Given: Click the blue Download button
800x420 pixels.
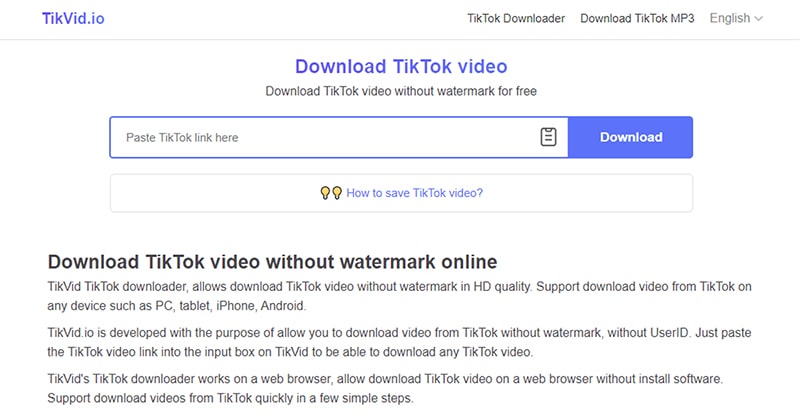Looking at the screenshot, I should (631, 137).
